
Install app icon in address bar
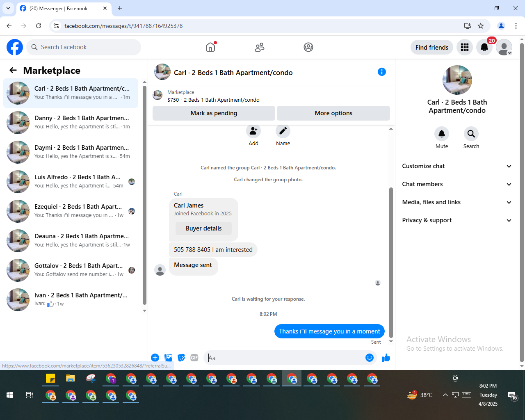467,26
